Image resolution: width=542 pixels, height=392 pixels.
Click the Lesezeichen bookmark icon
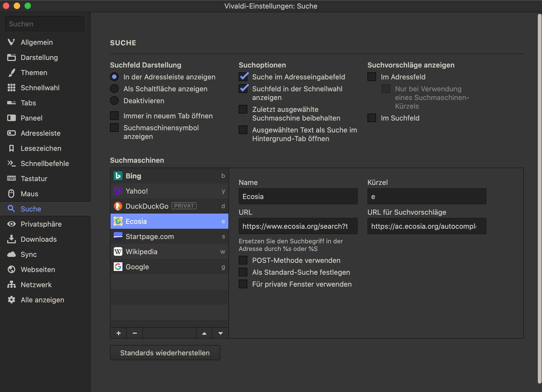click(11, 148)
